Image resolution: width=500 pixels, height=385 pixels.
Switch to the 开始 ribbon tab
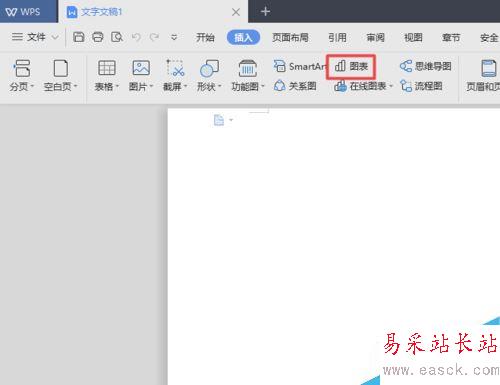tap(205, 37)
